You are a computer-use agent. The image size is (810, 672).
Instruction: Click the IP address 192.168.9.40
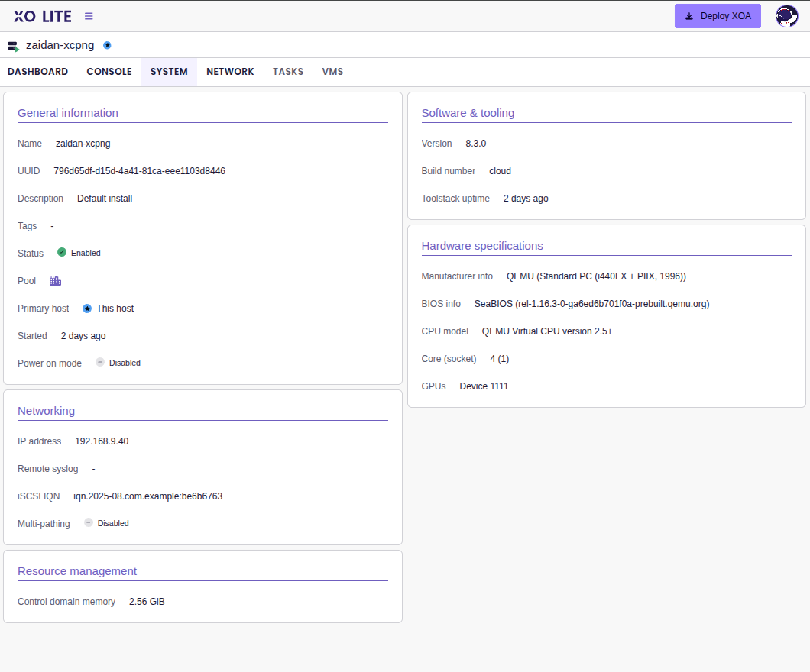click(102, 441)
